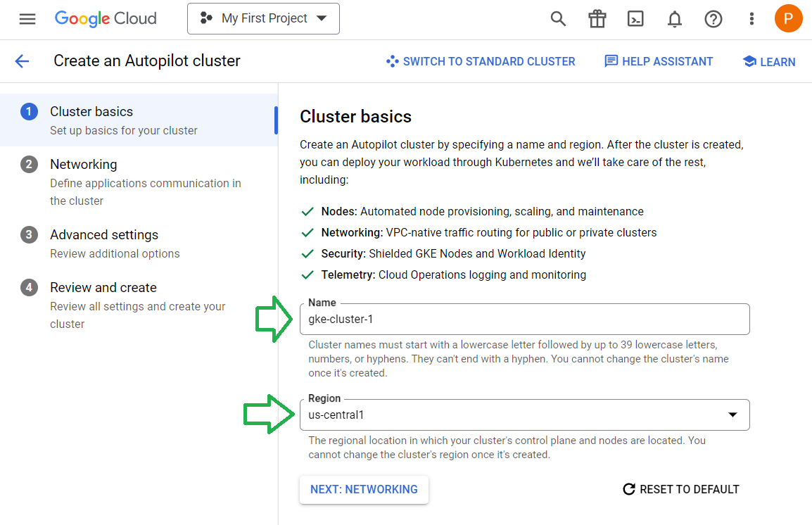Open the three-dot settings menu

[751, 19]
